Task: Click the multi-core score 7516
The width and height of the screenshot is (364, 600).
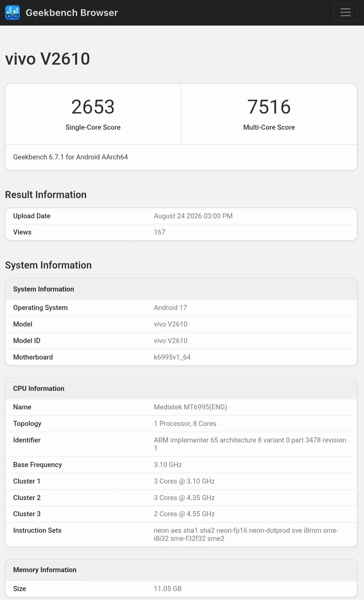Action: 269,107
